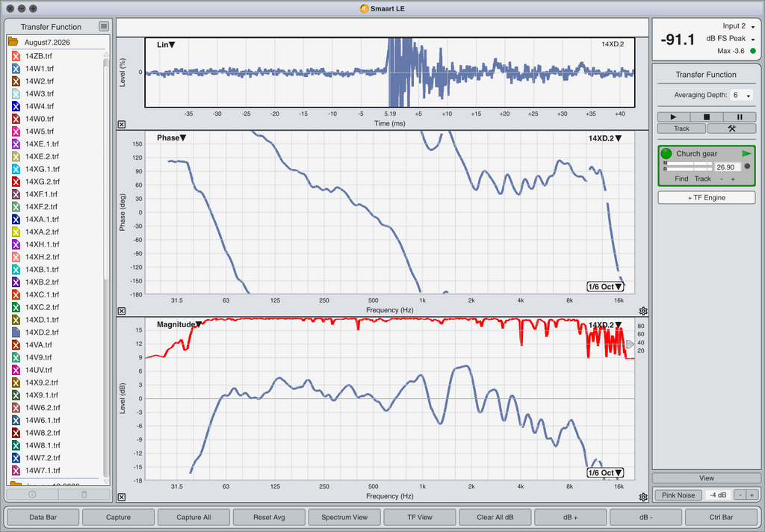The image size is (765, 532).
Task: Open magnitude plot gear settings icon
Action: pyautogui.click(x=643, y=497)
